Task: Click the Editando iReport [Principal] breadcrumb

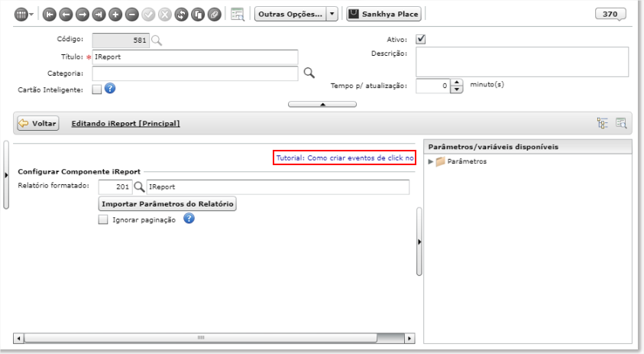Action: point(126,123)
